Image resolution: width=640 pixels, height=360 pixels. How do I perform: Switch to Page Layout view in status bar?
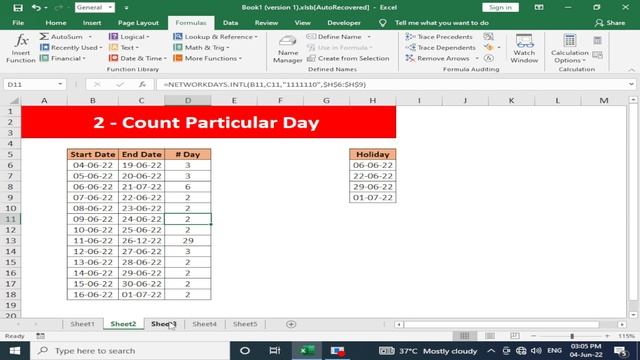point(490,336)
